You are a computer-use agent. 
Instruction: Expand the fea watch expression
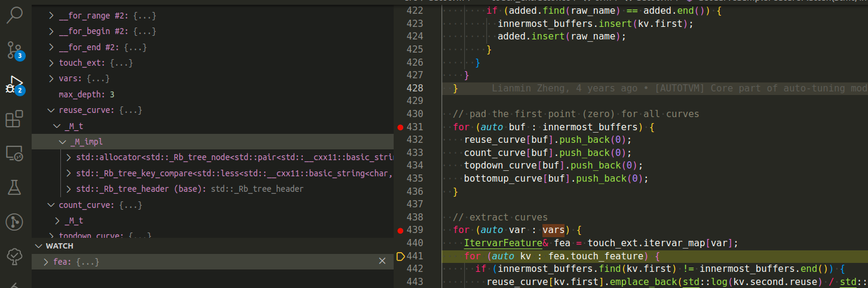click(x=47, y=262)
